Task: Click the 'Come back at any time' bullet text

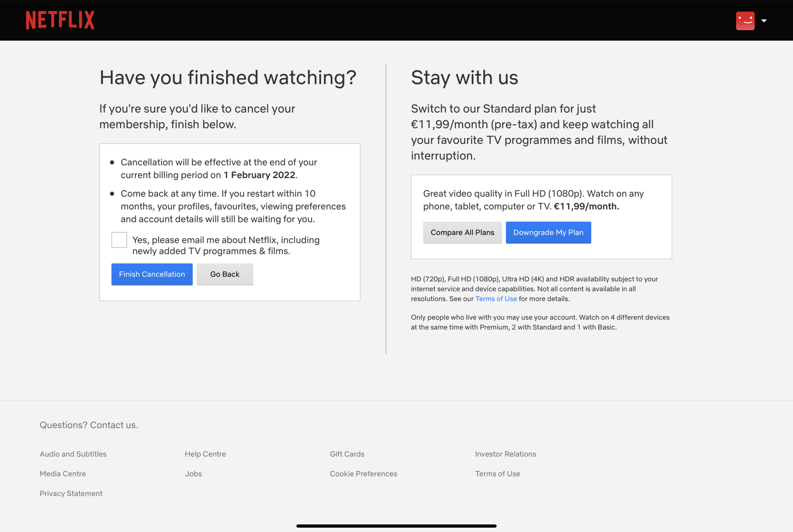Action: coord(233,206)
